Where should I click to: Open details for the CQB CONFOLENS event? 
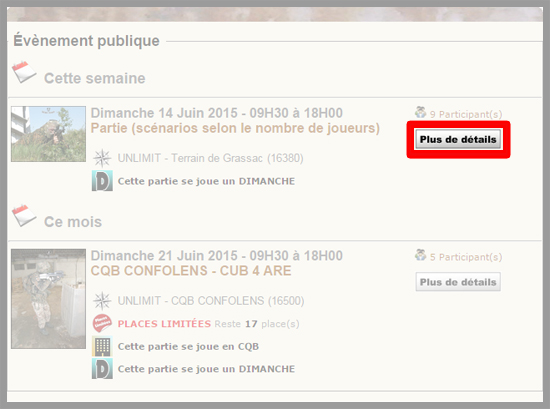[x=458, y=282]
